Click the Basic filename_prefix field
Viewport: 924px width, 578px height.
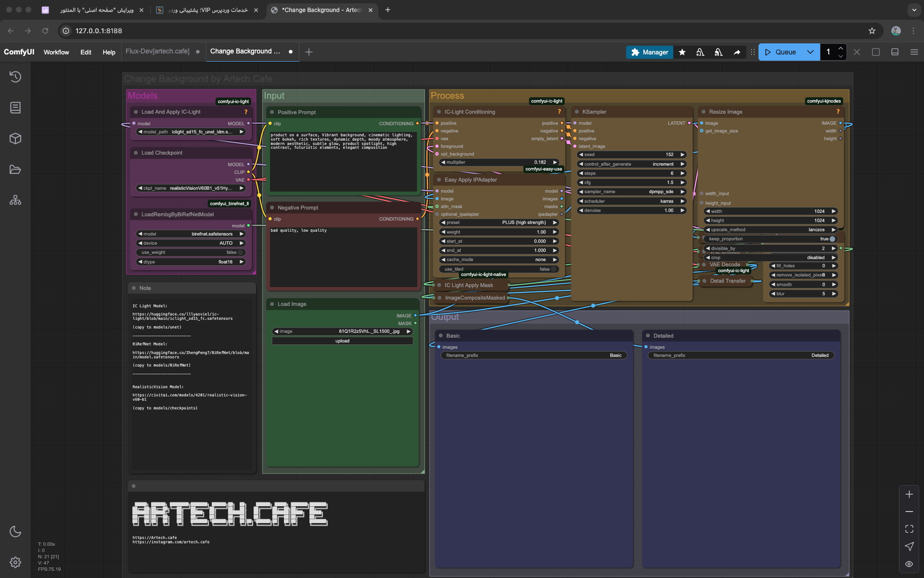(x=533, y=355)
